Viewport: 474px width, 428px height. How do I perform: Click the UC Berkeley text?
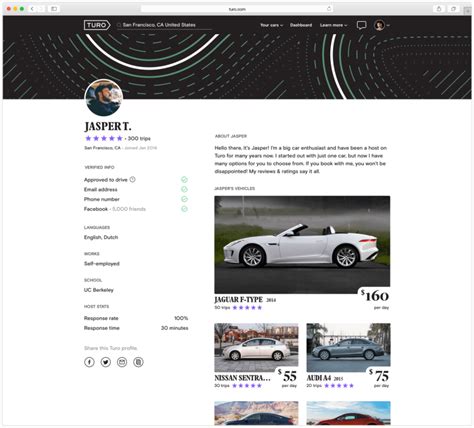point(99,290)
